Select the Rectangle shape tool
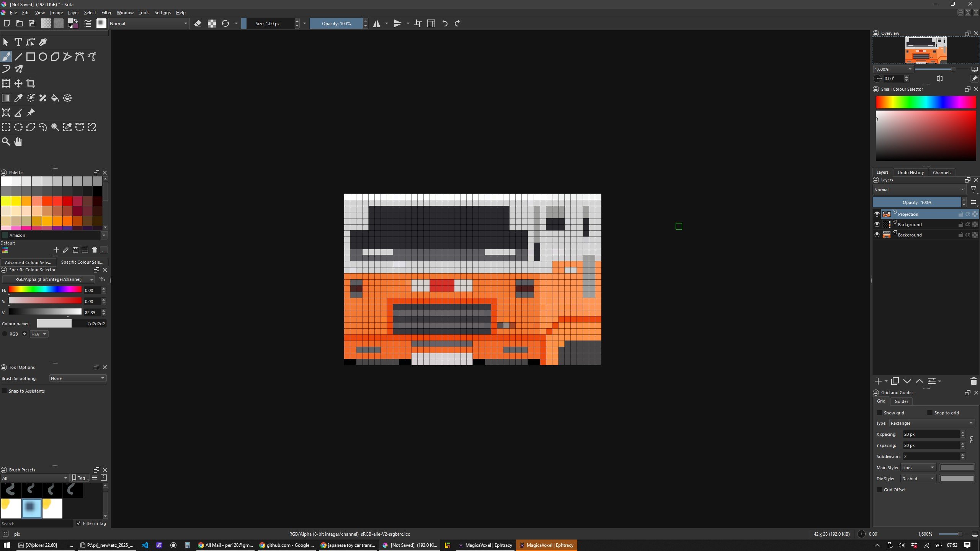 (x=31, y=57)
